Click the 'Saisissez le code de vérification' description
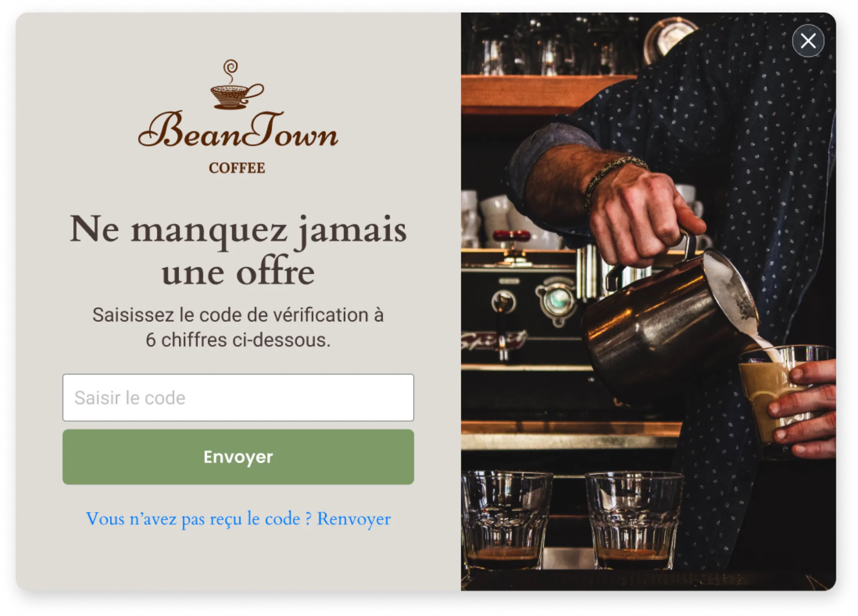 click(238, 327)
